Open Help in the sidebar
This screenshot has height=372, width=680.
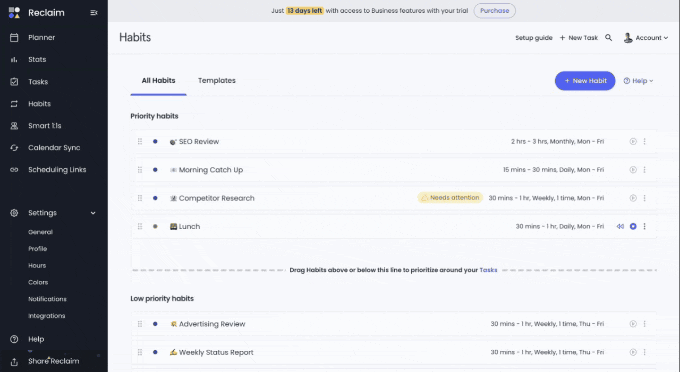(x=36, y=339)
